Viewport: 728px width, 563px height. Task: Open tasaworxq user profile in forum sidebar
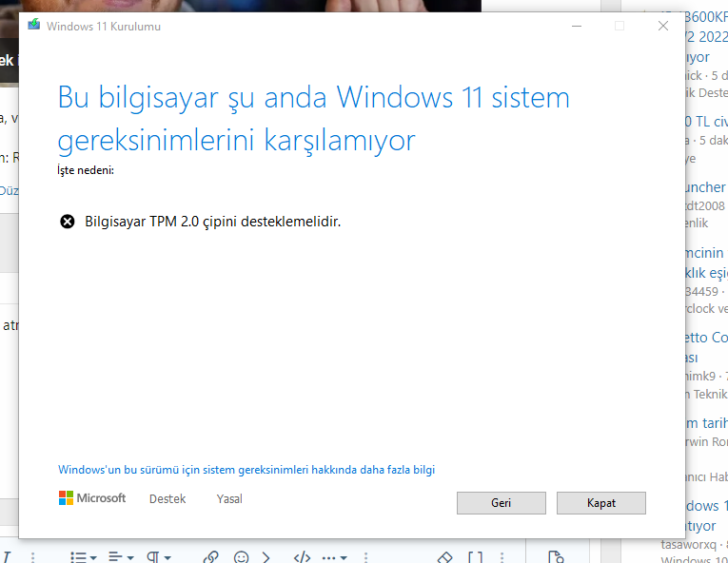click(689, 544)
